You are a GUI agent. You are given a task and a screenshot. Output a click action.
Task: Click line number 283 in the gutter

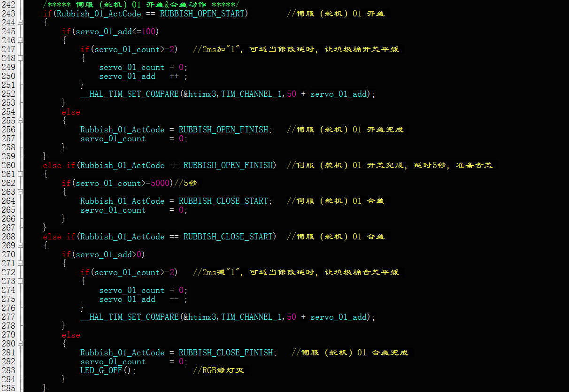(x=8, y=370)
